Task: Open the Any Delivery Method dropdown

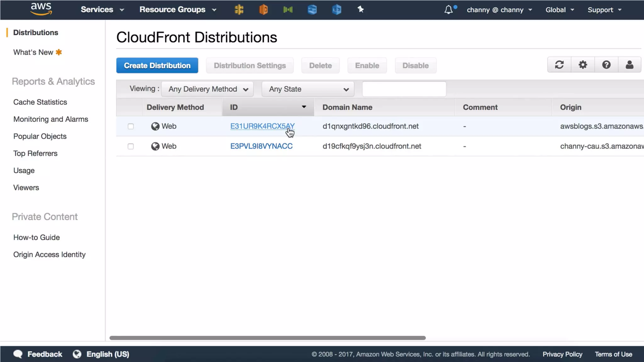Action: coord(208,89)
